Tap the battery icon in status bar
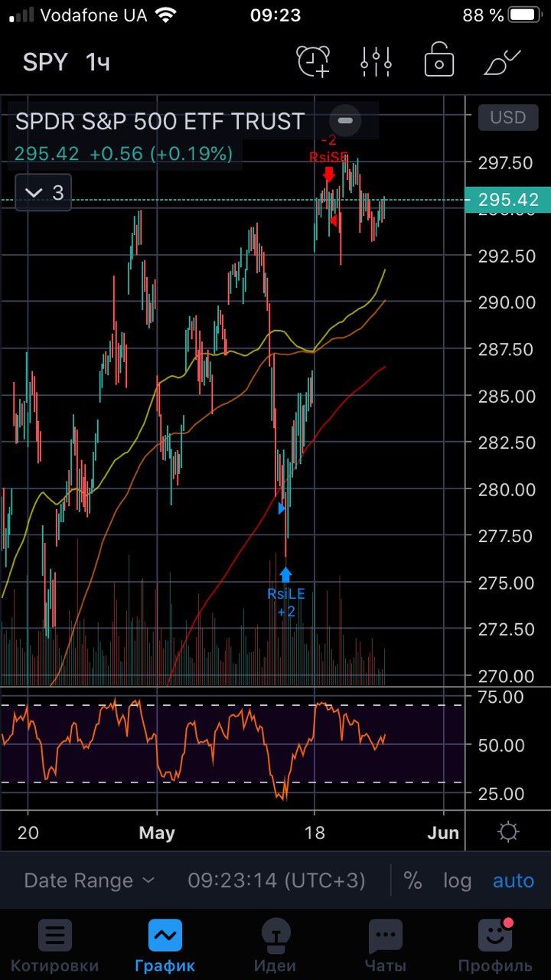This screenshot has height=980, width=551. tap(526, 15)
